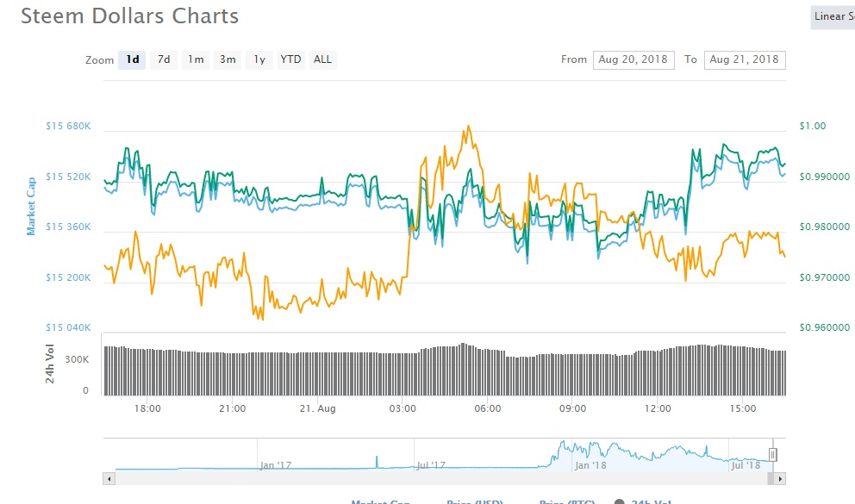This screenshot has width=855, height=504.
Task: Show ALL historical data
Action: (x=323, y=59)
